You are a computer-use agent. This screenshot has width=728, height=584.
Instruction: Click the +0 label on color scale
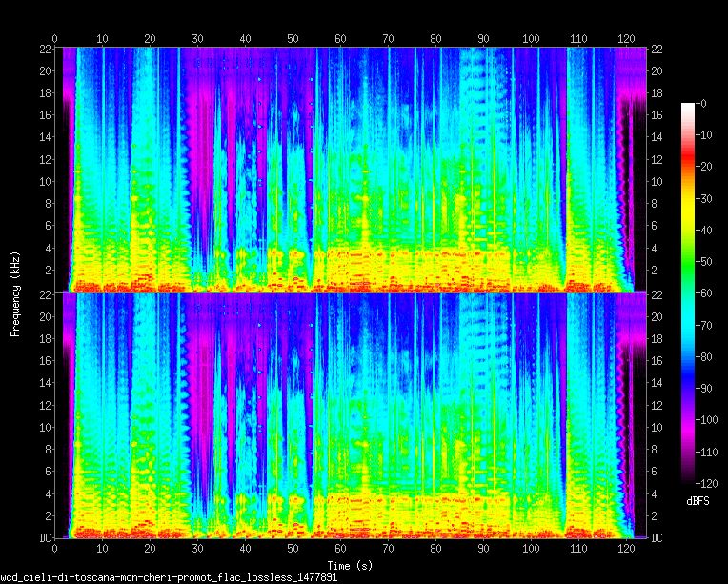click(x=701, y=103)
